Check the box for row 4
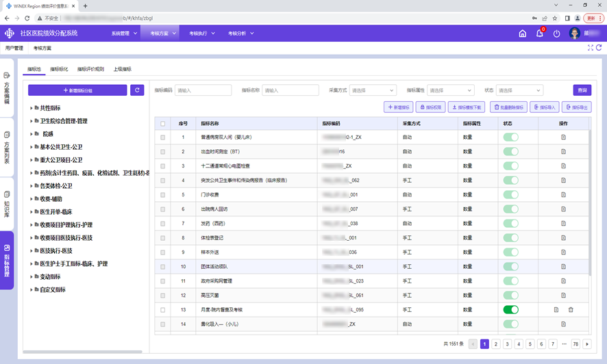This screenshot has height=364, width=607. 162,181
